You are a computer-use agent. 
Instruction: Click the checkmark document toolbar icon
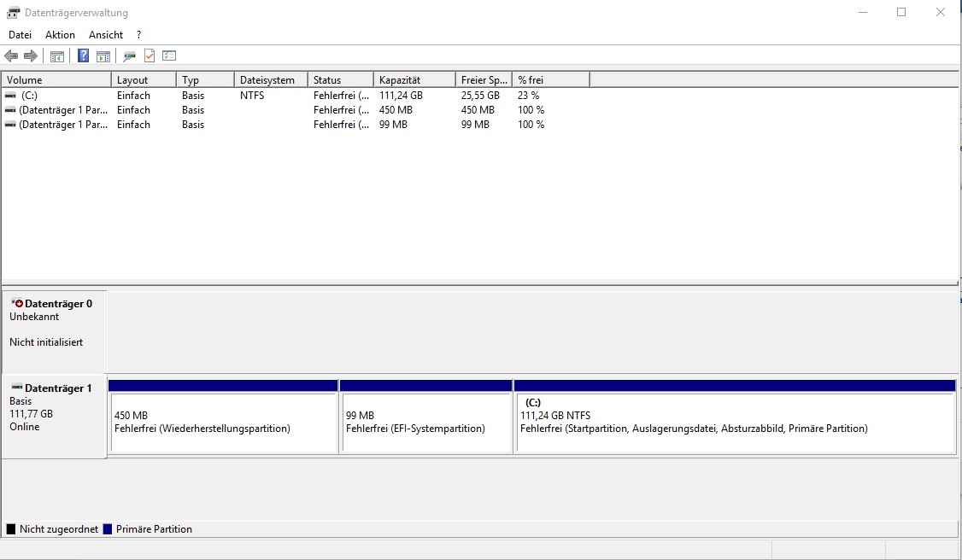tap(150, 55)
